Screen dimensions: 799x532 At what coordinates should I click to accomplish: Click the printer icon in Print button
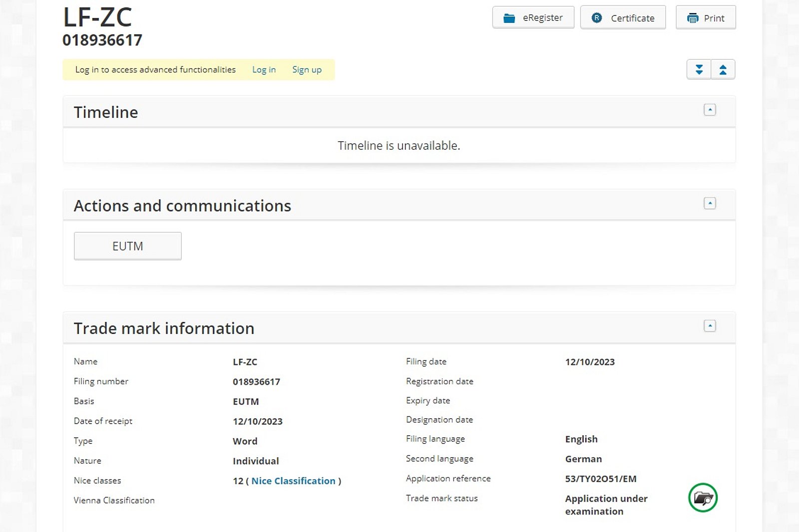693,18
